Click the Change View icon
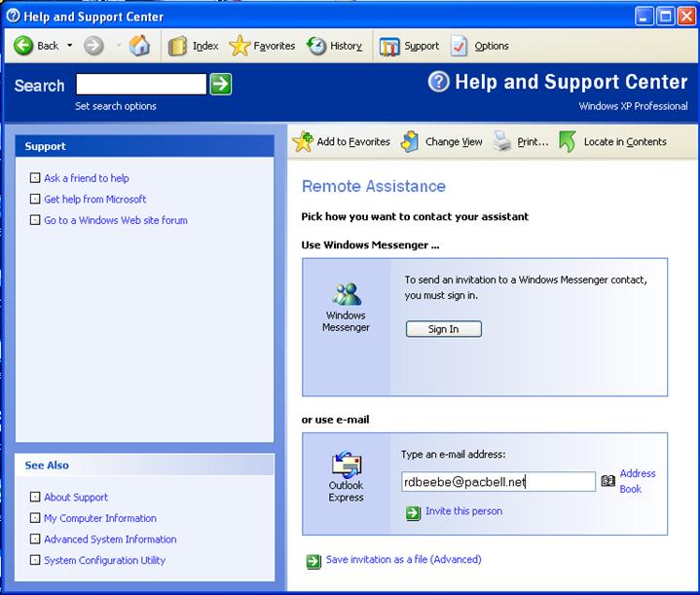Image resolution: width=700 pixels, height=595 pixels. [410, 141]
